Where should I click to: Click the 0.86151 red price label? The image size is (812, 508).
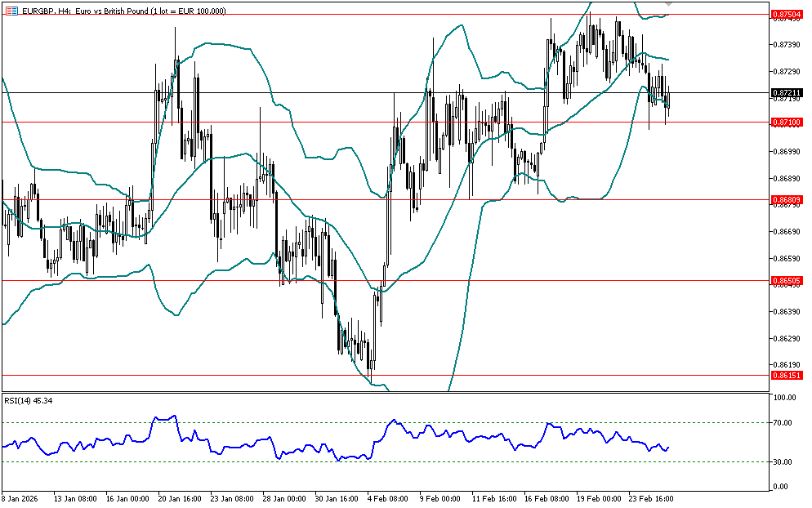785,375
